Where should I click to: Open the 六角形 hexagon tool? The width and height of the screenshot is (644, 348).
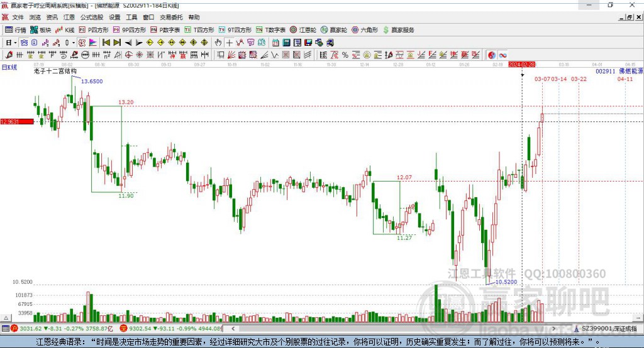pos(365,30)
